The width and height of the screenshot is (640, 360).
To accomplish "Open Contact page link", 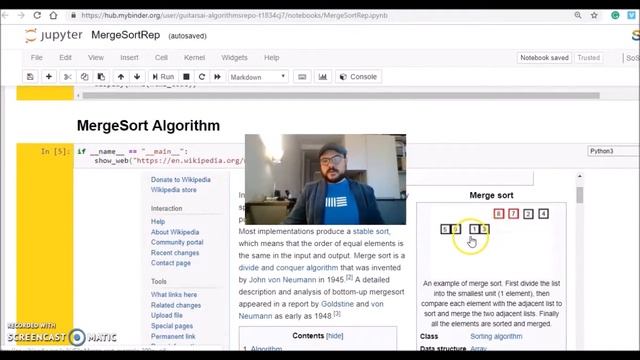I will (171, 263).
